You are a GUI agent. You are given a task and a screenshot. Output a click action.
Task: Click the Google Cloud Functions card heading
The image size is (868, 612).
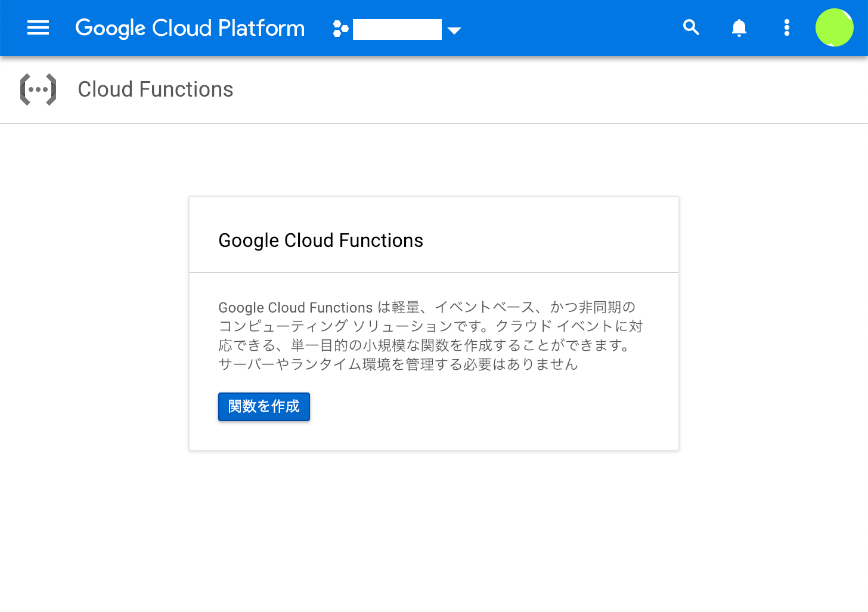click(321, 240)
